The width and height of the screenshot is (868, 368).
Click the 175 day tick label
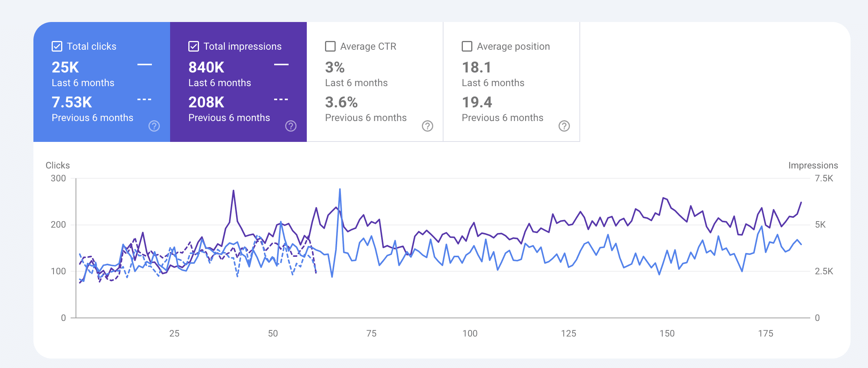click(765, 333)
